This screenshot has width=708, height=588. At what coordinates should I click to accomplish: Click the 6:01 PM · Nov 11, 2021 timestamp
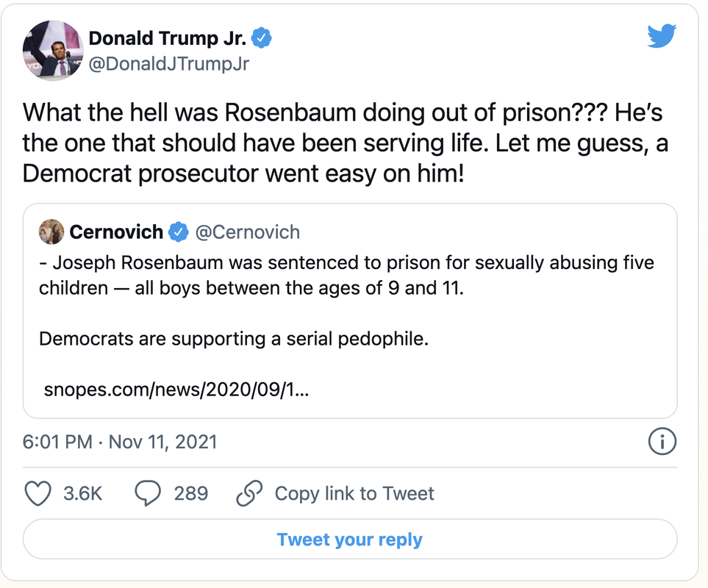click(120, 442)
